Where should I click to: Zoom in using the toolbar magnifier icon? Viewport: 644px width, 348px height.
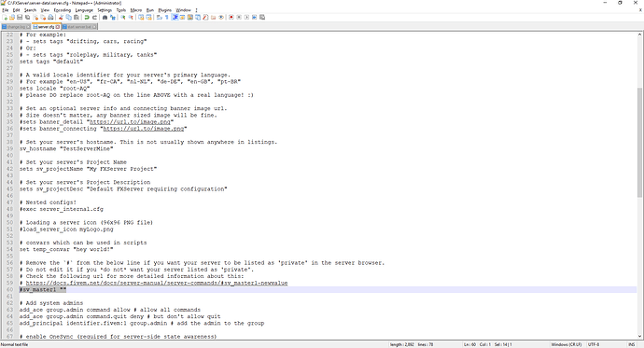click(x=123, y=17)
